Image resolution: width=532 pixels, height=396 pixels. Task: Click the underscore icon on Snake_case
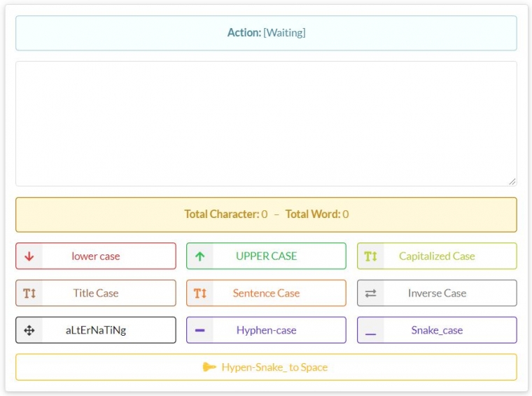coord(370,334)
